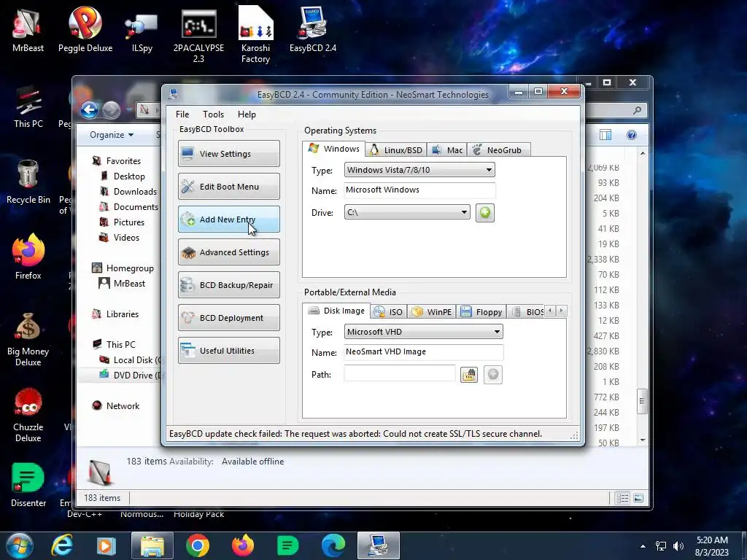747x560 pixels.
Task: Switch to the Floppy media tab
Action: click(481, 312)
